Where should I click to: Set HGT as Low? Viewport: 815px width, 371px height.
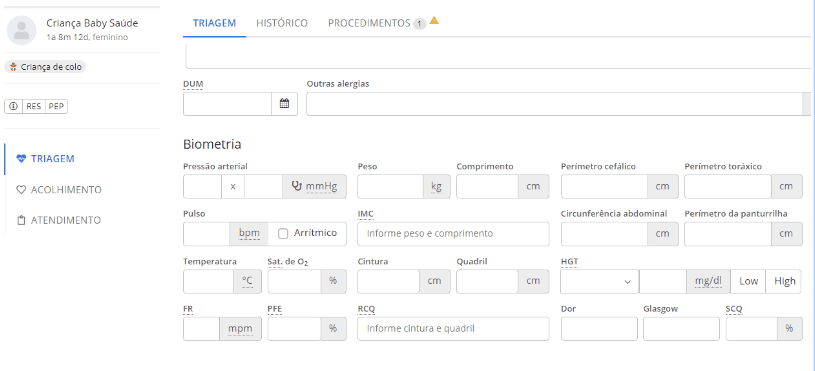[748, 281]
